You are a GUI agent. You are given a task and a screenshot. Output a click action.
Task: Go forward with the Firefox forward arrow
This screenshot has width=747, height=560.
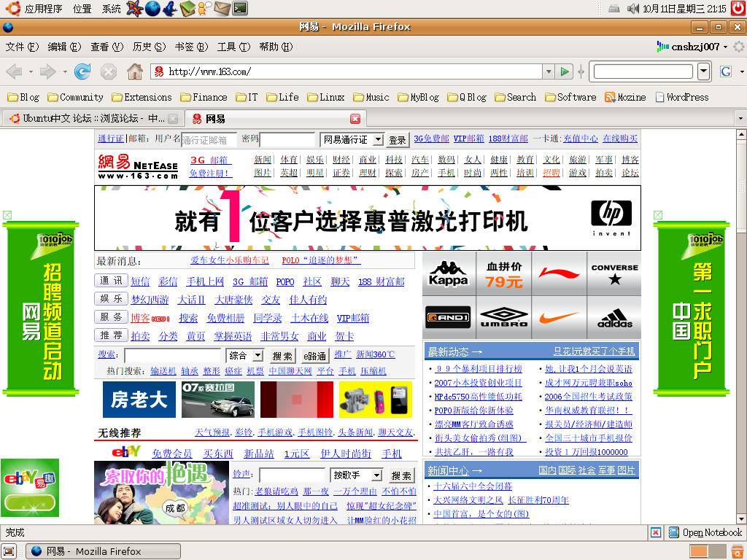pos(47,72)
